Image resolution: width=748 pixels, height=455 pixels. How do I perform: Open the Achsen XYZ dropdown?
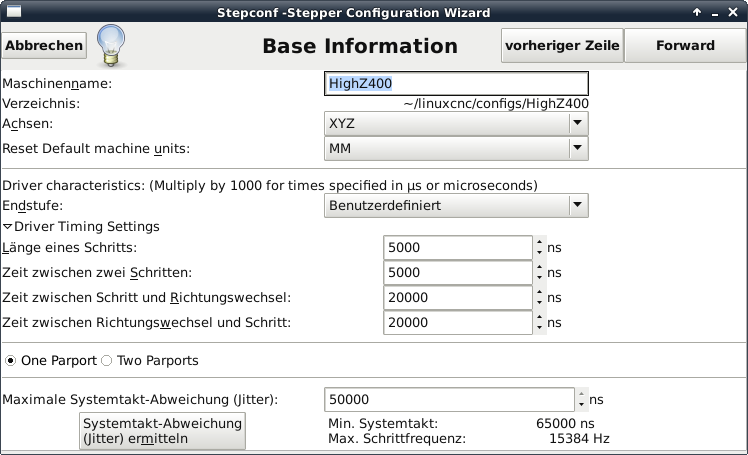pyautogui.click(x=456, y=123)
